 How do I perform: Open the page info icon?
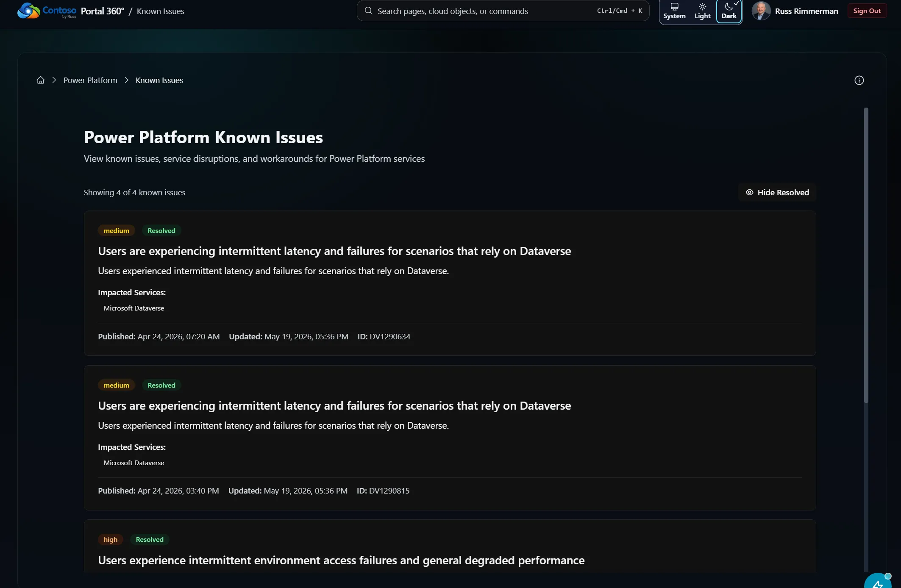tap(859, 80)
